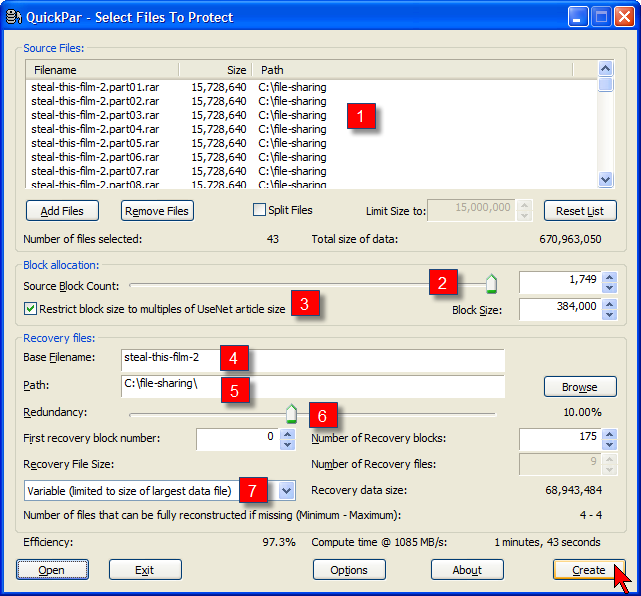Click the Open button

[x=52, y=570]
